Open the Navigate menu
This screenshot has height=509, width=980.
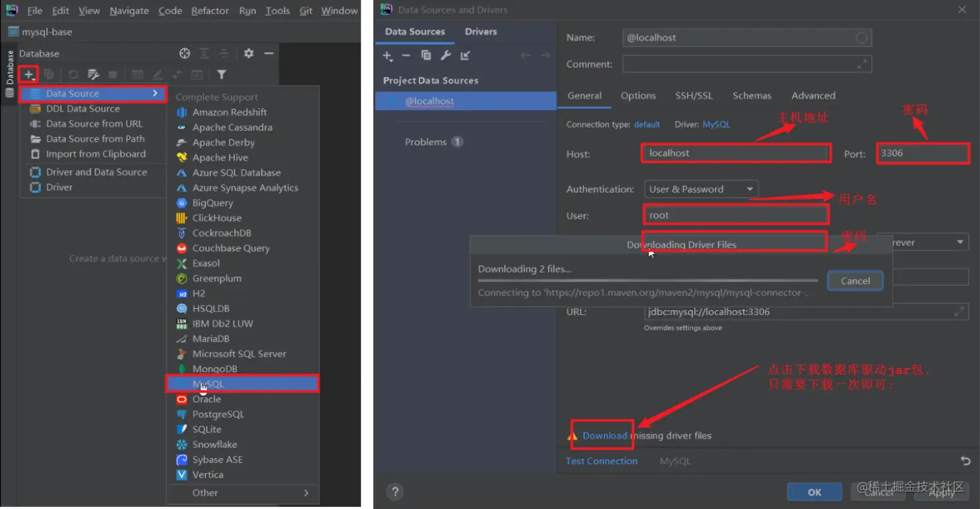(x=129, y=11)
